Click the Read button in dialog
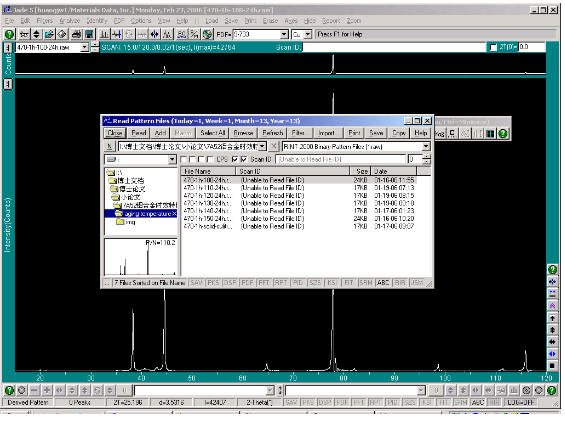The width and height of the screenshot is (565, 422). click(139, 133)
